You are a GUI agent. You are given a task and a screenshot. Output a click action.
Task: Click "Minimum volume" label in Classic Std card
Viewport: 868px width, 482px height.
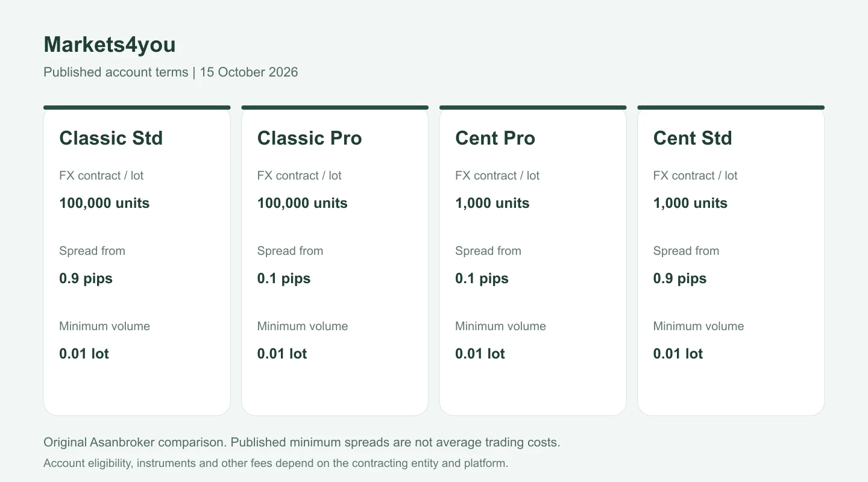click(x=104, y=327)
